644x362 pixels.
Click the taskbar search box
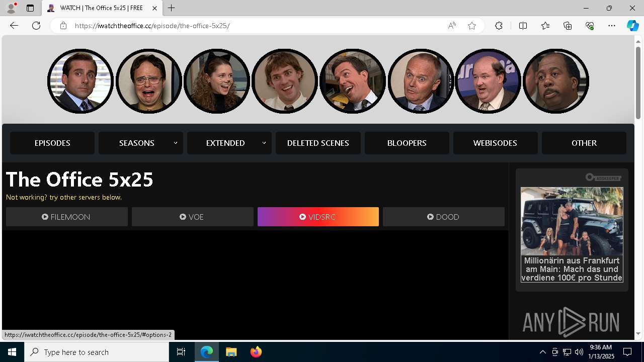pyautogui.click(x=97, y=352)
